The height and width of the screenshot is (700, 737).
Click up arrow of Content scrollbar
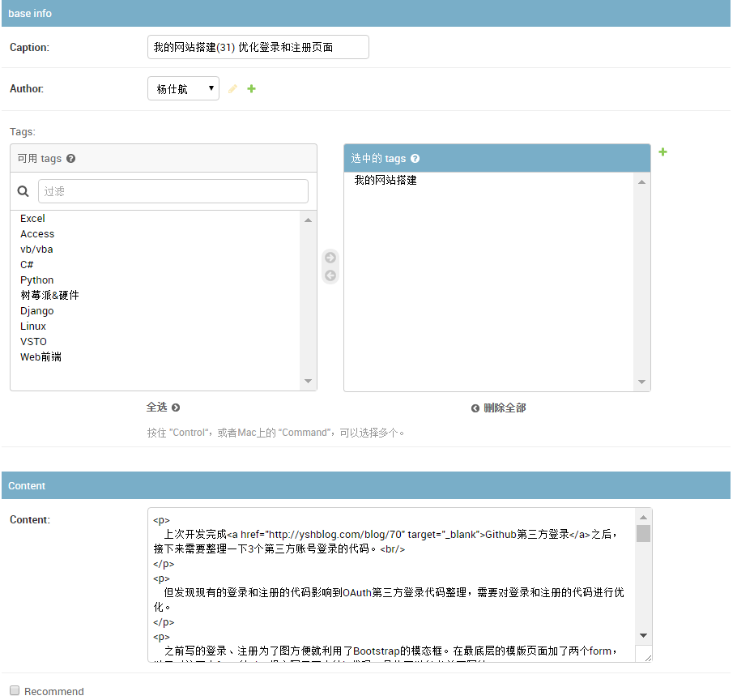tap(644, 517)
